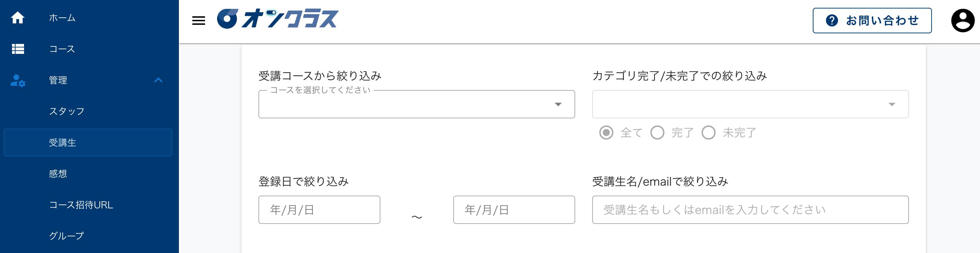Image resolution: width=980 pixels, height=253 pixels.
Task: Click the オンクラス logo
Action: click(x=278, y=19)
